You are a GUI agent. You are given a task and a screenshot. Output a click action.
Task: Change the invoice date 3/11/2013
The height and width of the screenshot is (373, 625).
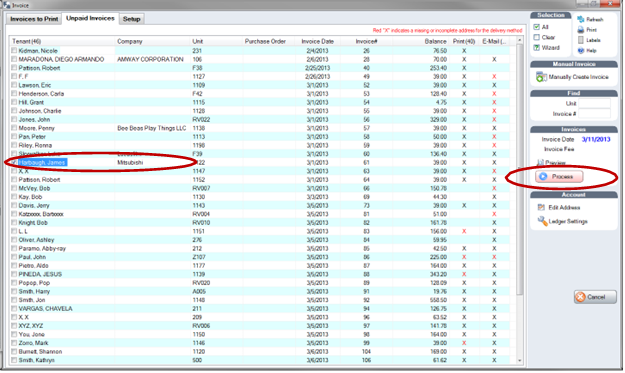[x=596, y=139]
